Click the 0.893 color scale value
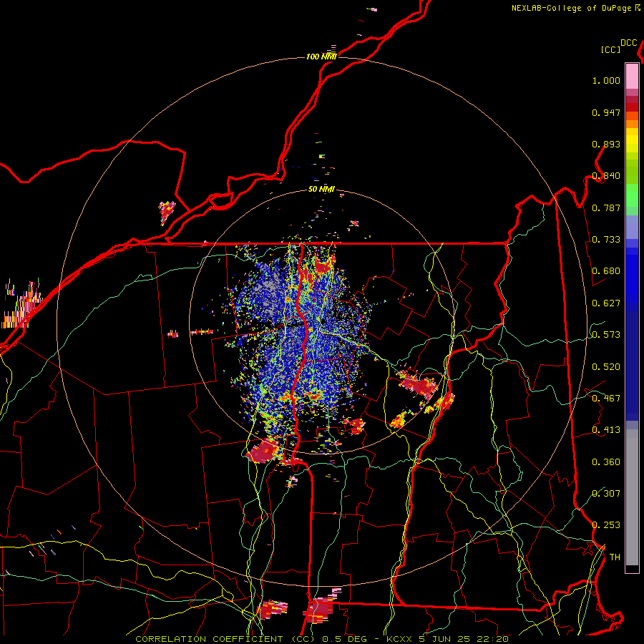The image size is (644, 644). click(x=606, y=144)
